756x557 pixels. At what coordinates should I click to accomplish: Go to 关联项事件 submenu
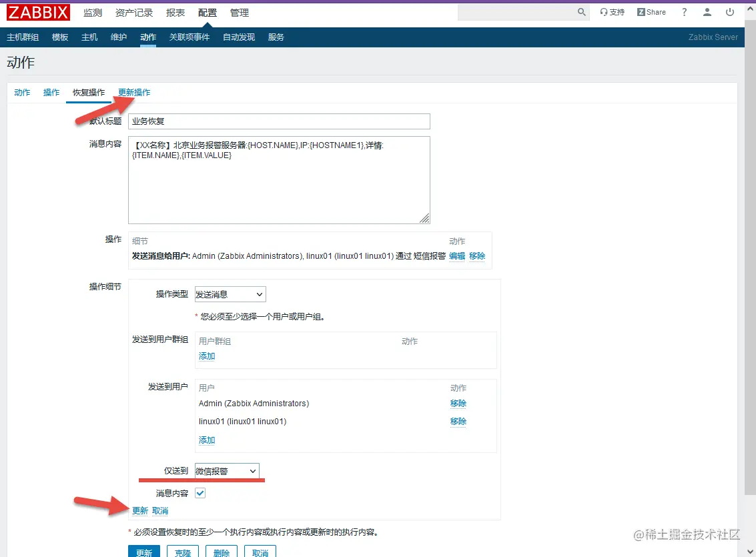point(190,37)
